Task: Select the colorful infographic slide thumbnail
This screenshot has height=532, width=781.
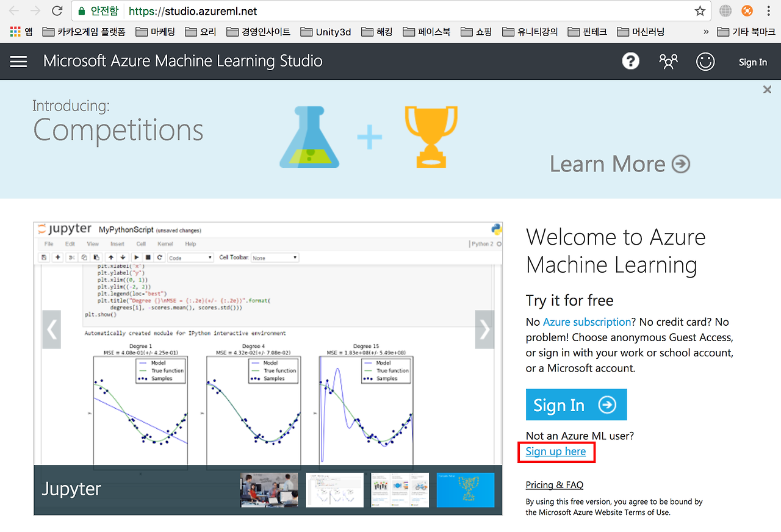Action: tap(400, 490)
